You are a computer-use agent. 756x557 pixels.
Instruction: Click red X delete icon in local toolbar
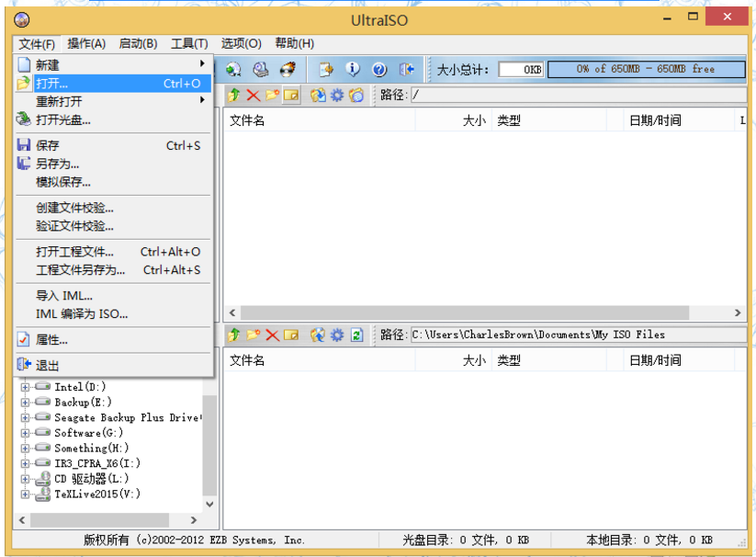tap(273, 335)
